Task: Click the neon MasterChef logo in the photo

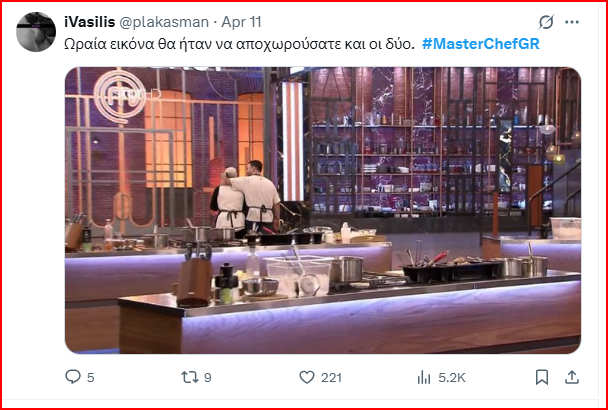Action: (120, 95)
